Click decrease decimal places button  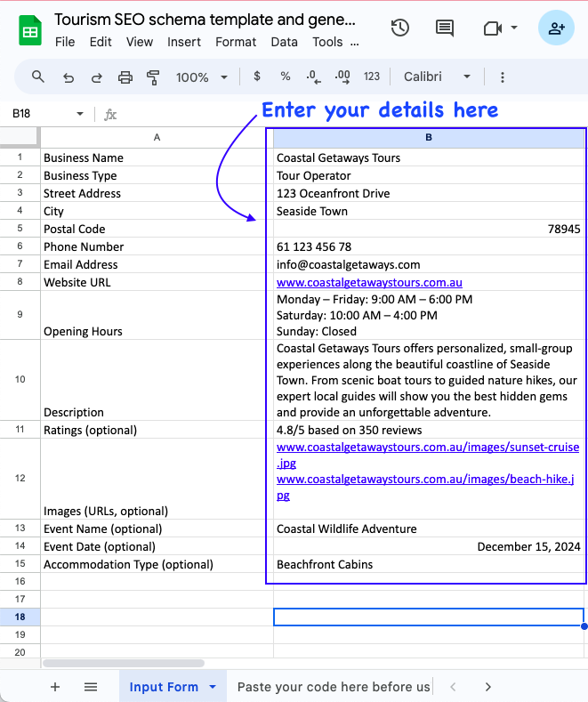point(312,77)
